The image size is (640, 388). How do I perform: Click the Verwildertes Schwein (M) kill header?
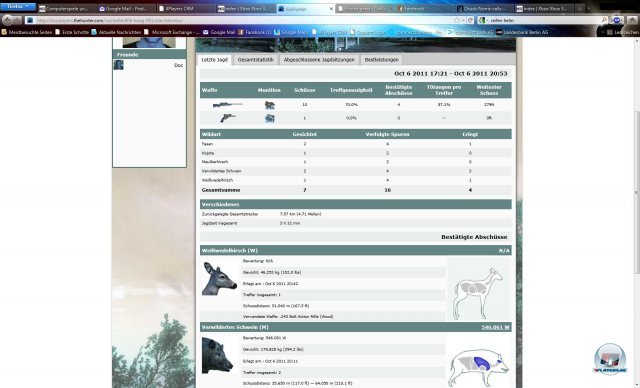[x=356, y=327]
